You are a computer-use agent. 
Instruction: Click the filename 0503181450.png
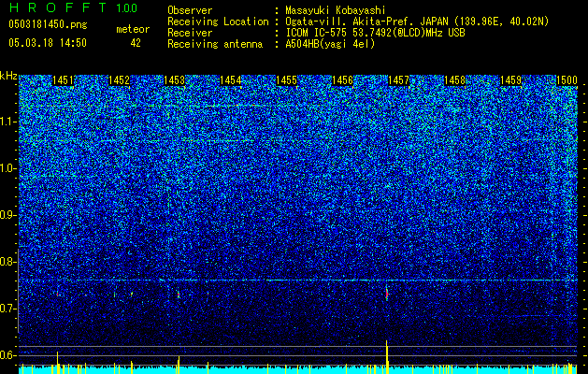(x=48, y=24)
